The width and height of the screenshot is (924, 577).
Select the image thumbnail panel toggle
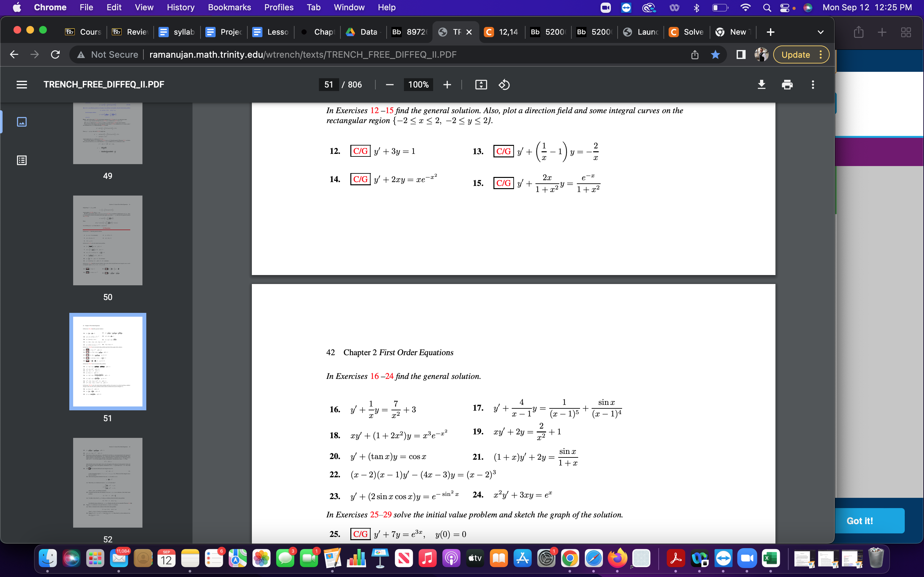(22, 122)
